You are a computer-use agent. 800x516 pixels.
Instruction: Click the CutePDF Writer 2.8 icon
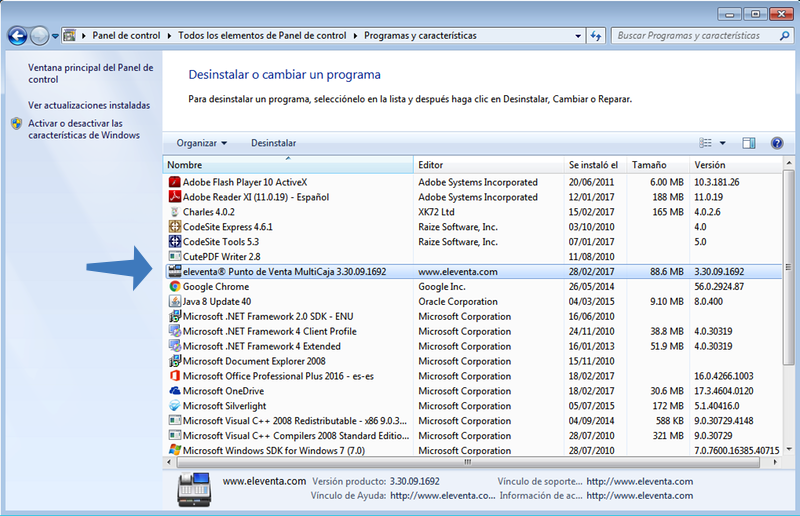pos(174,256)
